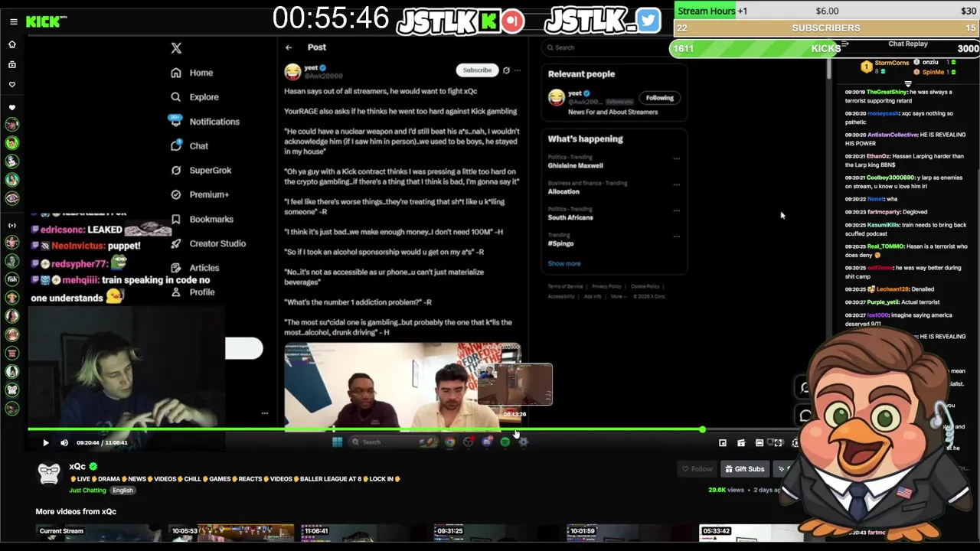This screenshot has width=980, height=551.
Task: Click the Follow button under the video
Action: click(698, 469)
